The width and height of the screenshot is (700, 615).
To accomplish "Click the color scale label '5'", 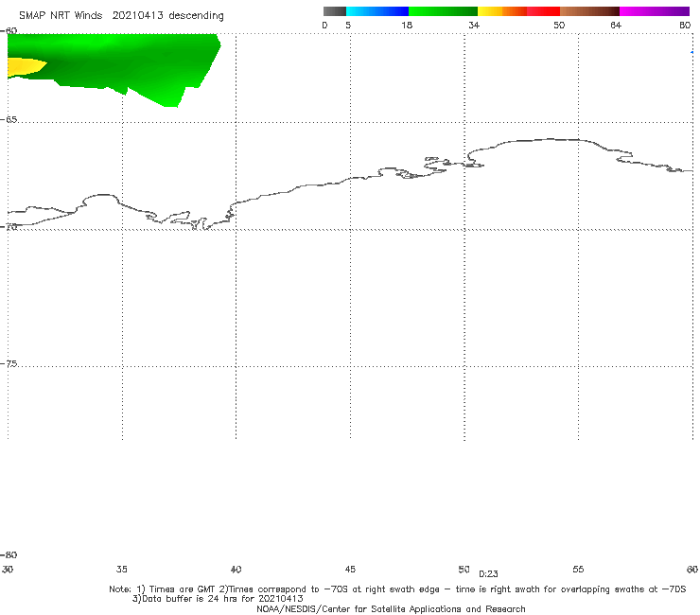I will pos(348,26).
